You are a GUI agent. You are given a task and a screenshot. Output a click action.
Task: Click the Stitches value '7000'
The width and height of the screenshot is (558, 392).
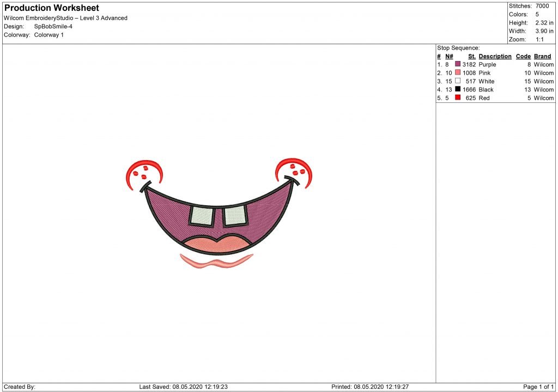coord(542,6)
